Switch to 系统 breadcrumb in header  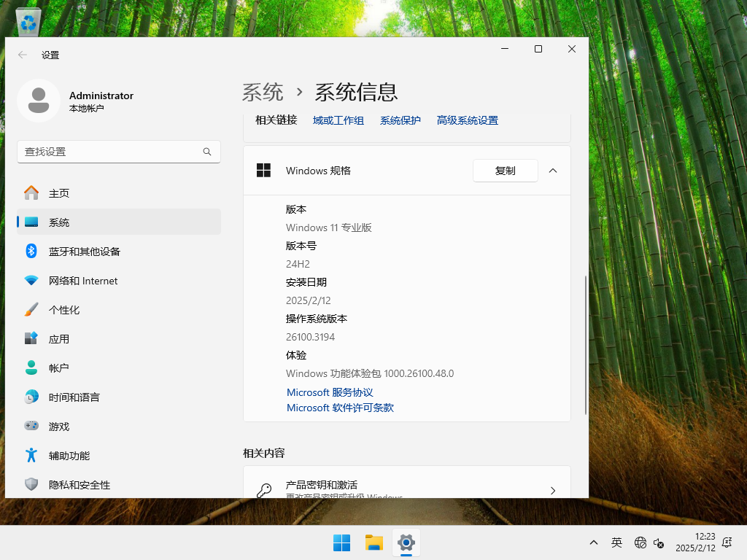pos(263,92)
